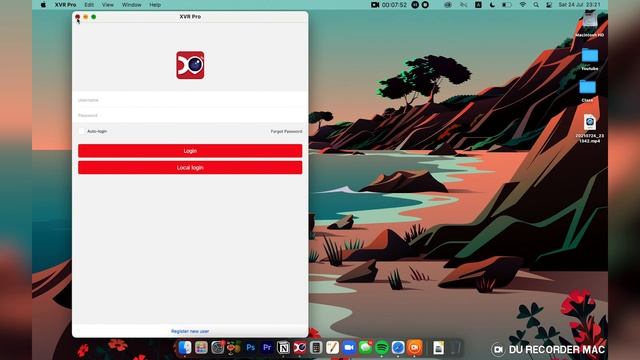Click the XVR Pro logo in the login window
Viewport: 640px width, 360px height.
[x=190, y=65]
